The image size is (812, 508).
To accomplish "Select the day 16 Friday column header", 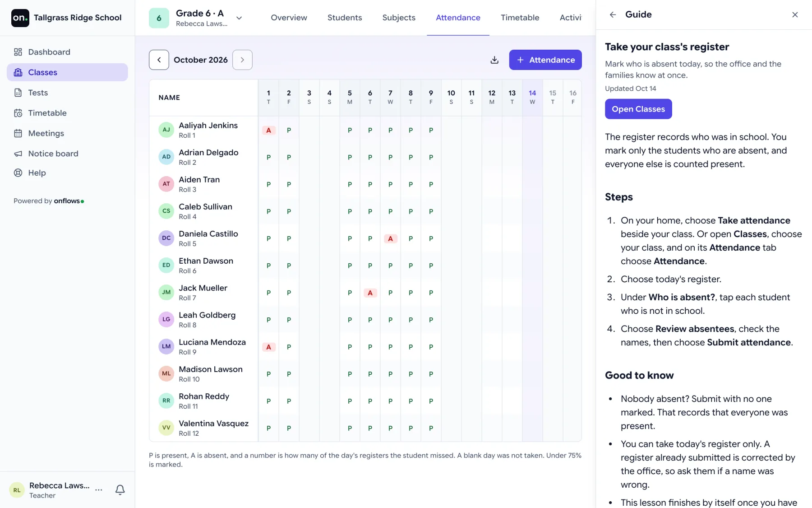I will point(573,97).
